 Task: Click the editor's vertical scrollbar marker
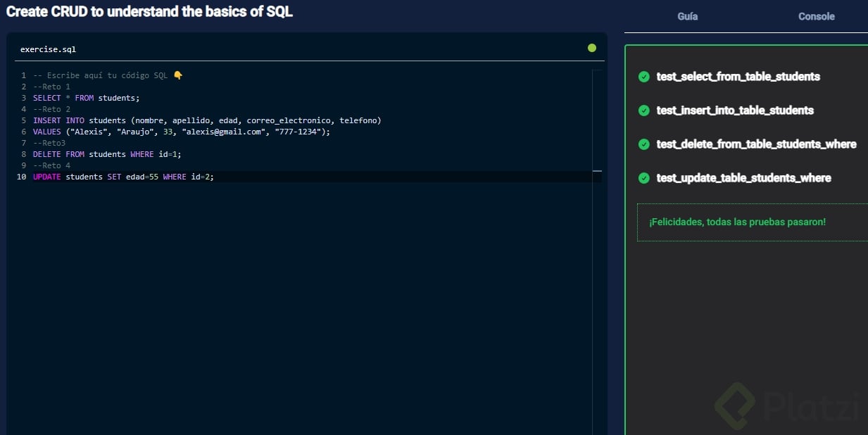tap(597, 171)
